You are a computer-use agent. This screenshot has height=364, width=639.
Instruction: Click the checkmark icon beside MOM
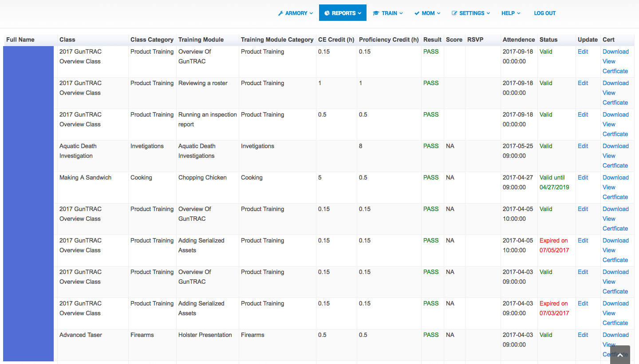(x=417, y=13)
